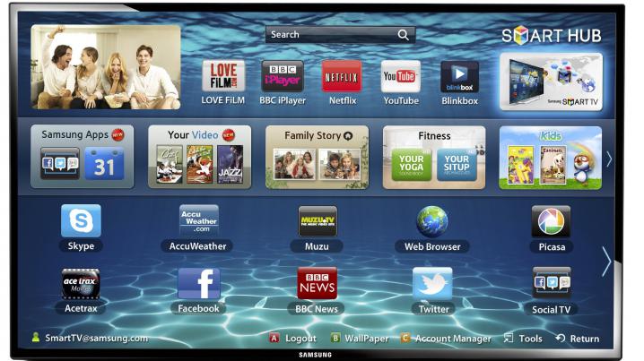Open the first Family Story photo

[x=294, y=165]
